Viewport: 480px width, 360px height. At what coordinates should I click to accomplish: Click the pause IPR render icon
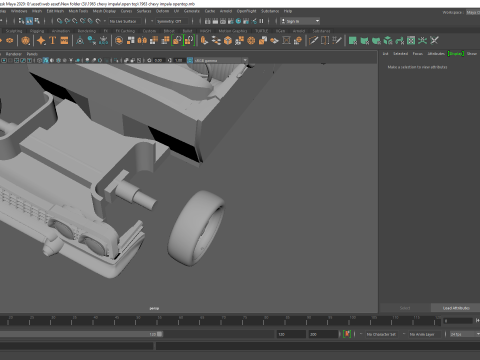tap(261, 21)
